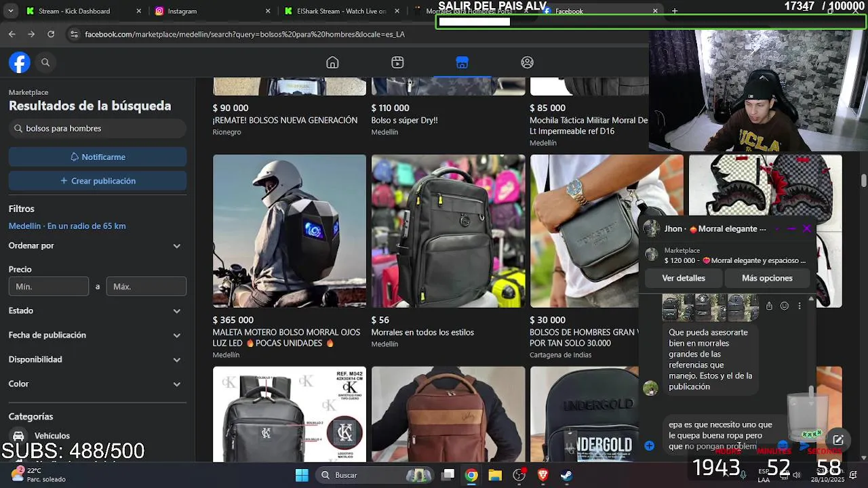The image size is (868, 488).
Task: Minimize the Jhon chat window
Action: tap(791, 229)
